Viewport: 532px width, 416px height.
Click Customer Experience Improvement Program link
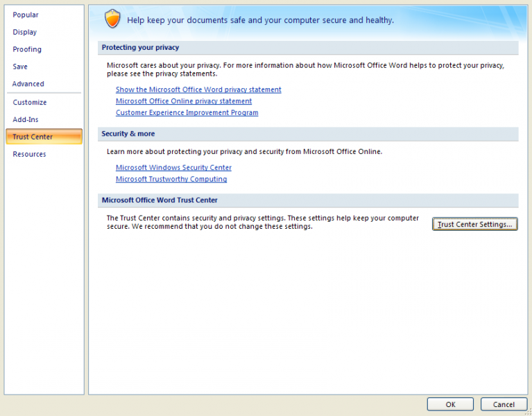point(187,112)
